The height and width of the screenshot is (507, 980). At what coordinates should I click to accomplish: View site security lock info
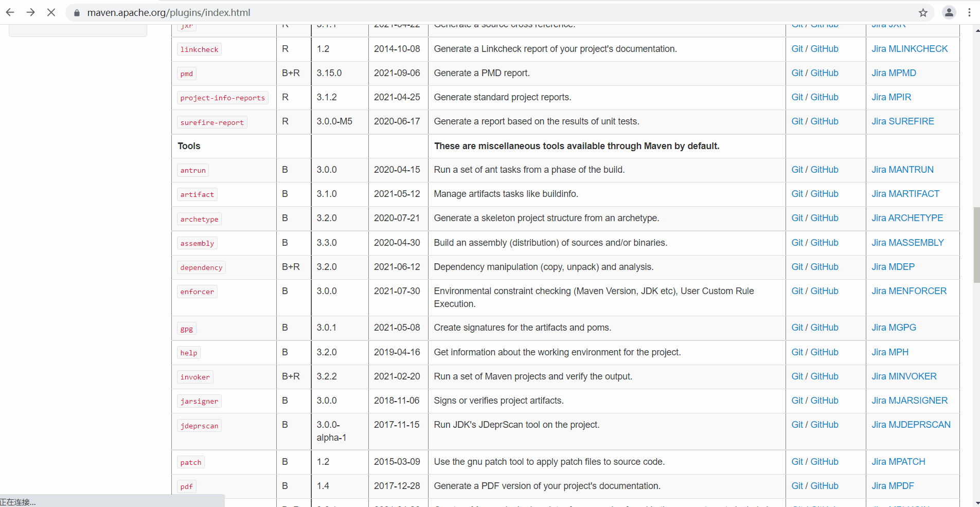point(77,13)
